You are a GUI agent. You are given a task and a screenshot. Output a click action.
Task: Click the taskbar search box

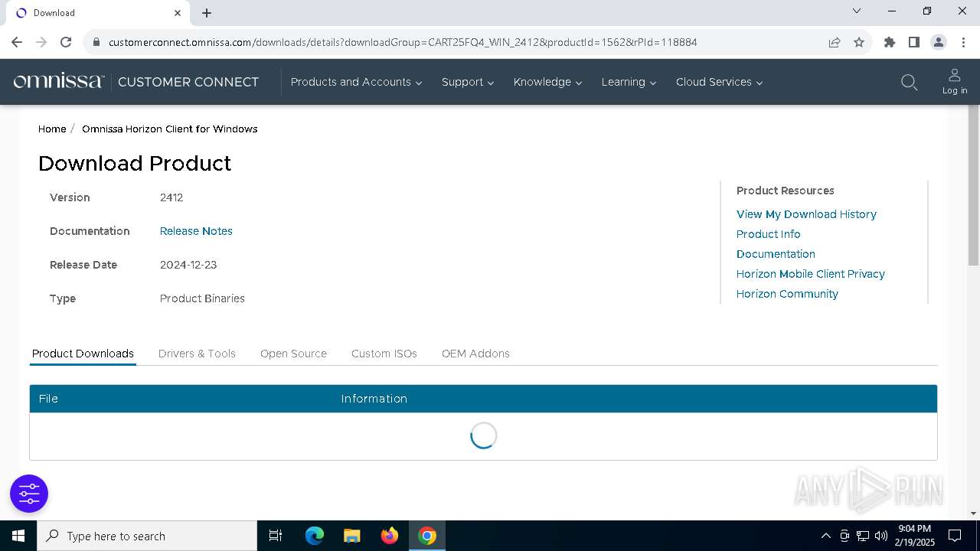pyautogui.click(x=147, y=536)
